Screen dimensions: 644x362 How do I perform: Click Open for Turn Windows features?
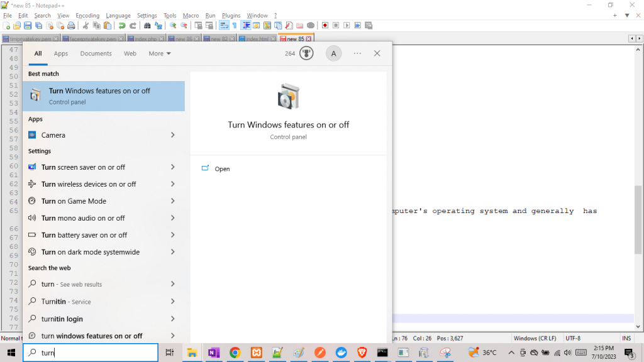222,169
